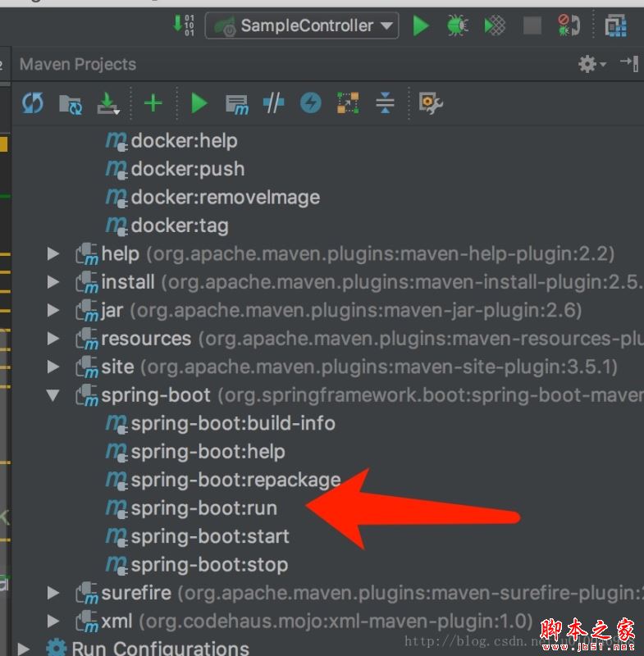This screenshot has height=656, width=644.
Task: Click the install maven-install-plugin row label
Action: coord(372,282)
